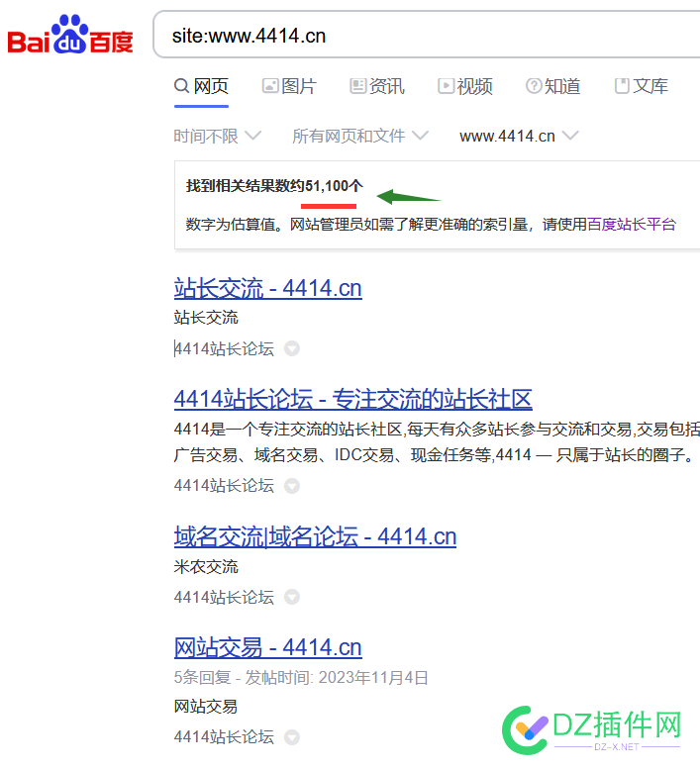This screenshot has height=770, width=700.
Task: Click the snippet text 网站交易
Action: [x=206, y=707]
